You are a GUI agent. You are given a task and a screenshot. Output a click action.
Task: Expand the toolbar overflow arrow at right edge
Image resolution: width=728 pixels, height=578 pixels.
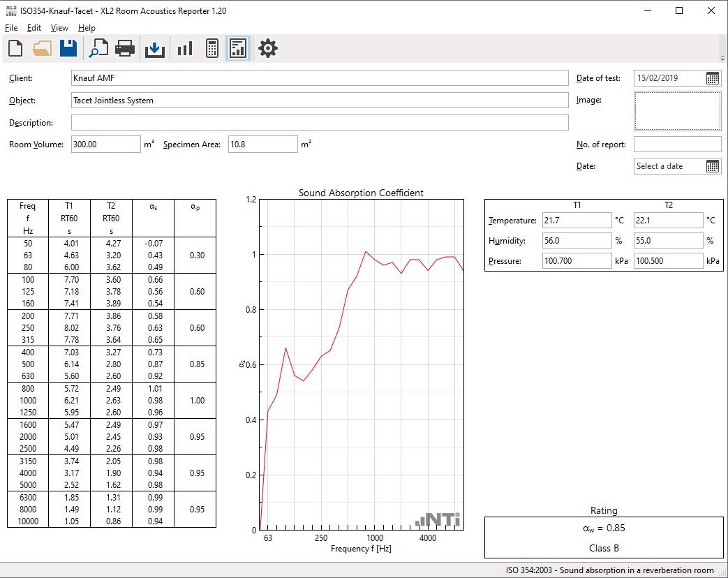722,58
